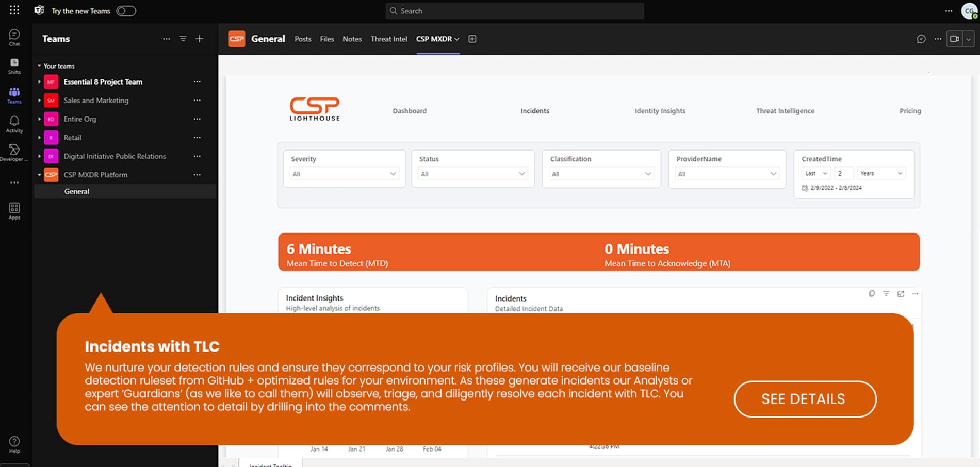Open the Dashboard page
Image resolution: width=980 pixels, height=467 pixels.
coord(410,111)
